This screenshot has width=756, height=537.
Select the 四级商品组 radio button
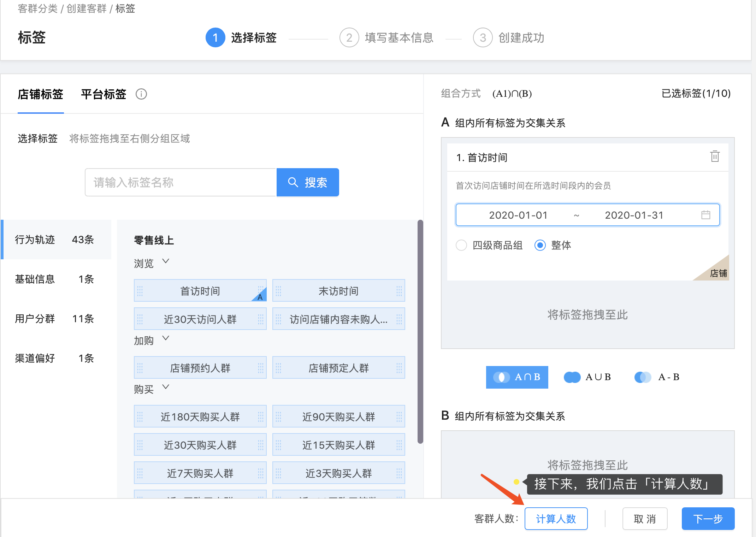click(x=461, y=245)
